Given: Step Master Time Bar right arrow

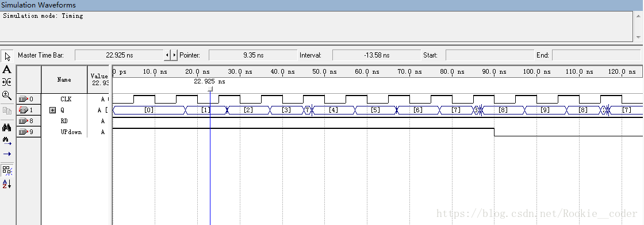Looking at the screenshot, I should point(174,55).
